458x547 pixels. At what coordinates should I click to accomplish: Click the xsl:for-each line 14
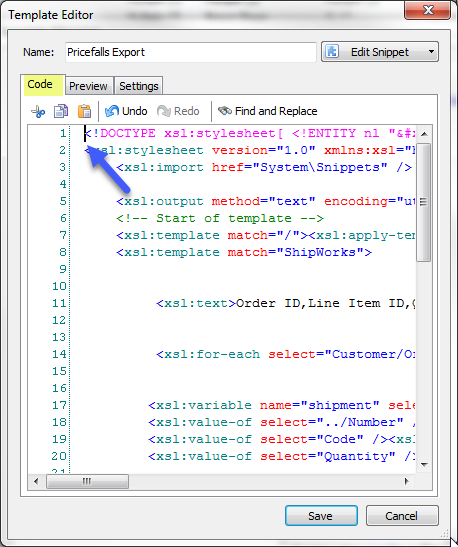coord(286,354)
